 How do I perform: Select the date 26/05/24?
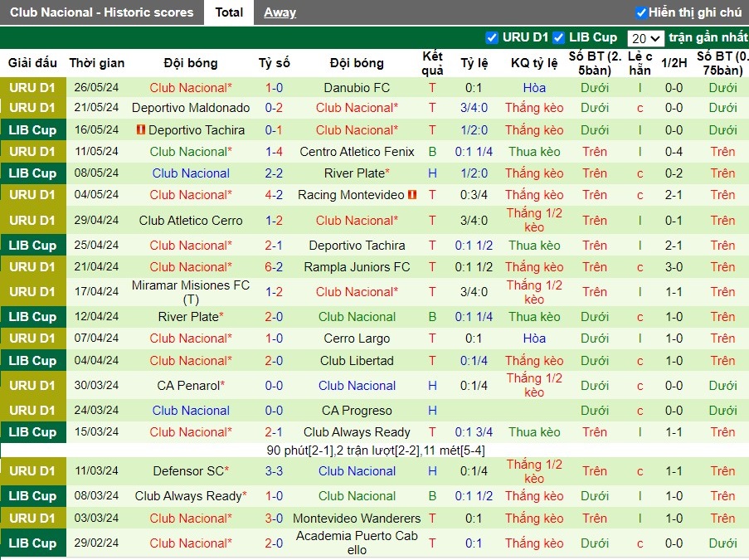point(96,87)
